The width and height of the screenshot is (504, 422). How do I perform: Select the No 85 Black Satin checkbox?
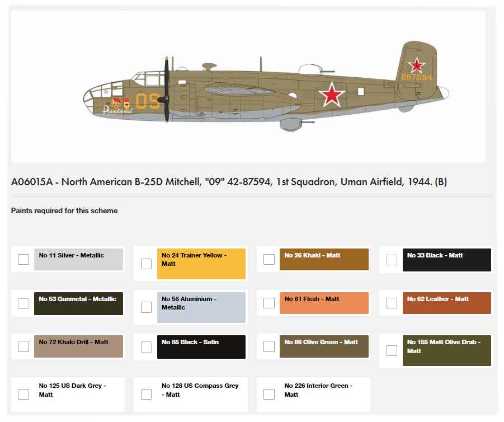point(146,347)
